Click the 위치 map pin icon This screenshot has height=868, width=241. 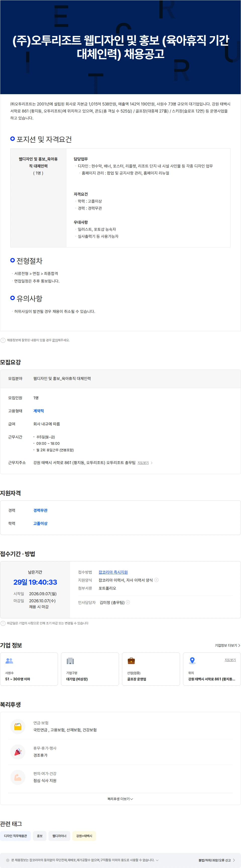(x=192, y=661)
